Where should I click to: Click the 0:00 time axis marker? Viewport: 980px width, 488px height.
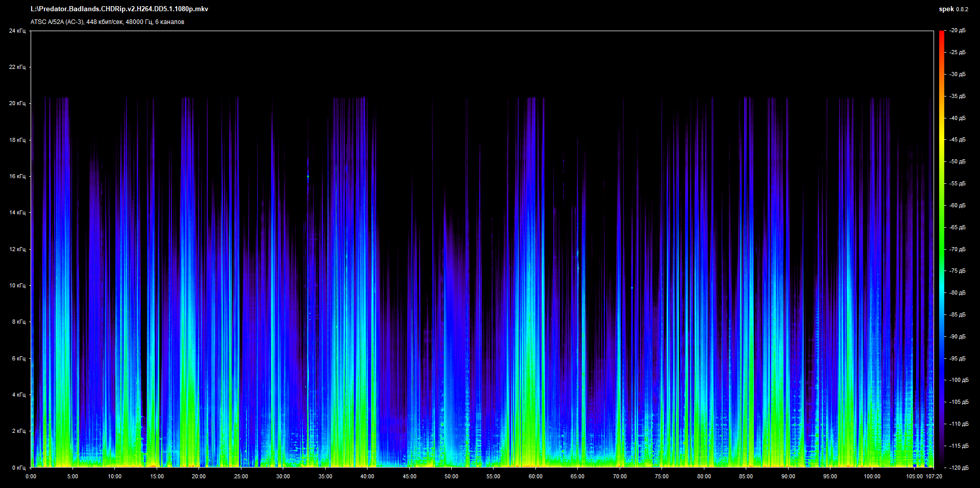point(31,476)
